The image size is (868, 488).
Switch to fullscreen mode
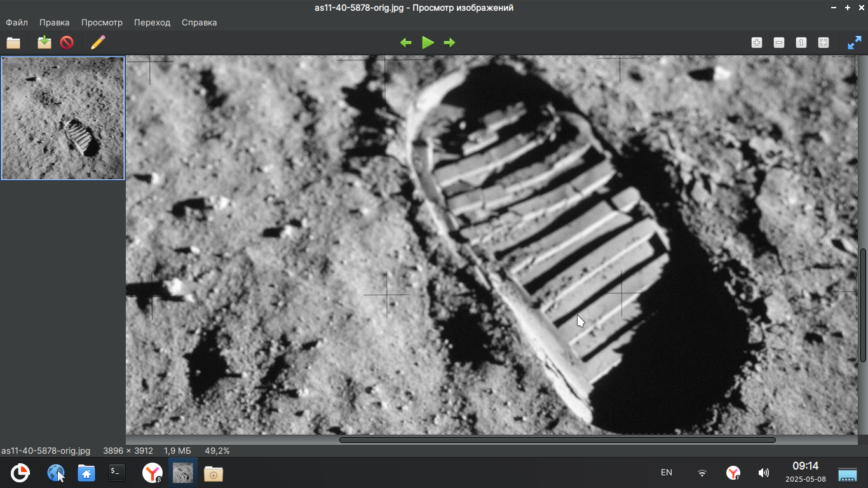[x=855, y=43]
